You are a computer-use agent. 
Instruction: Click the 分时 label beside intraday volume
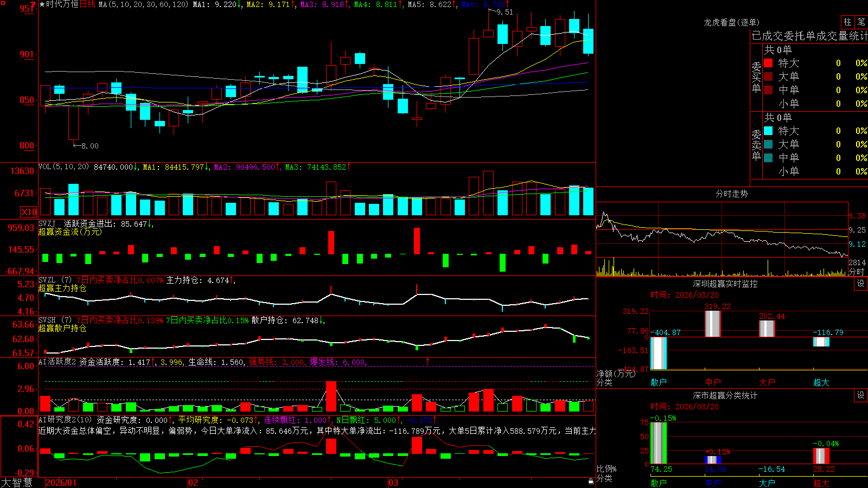[x=857, y=272]
